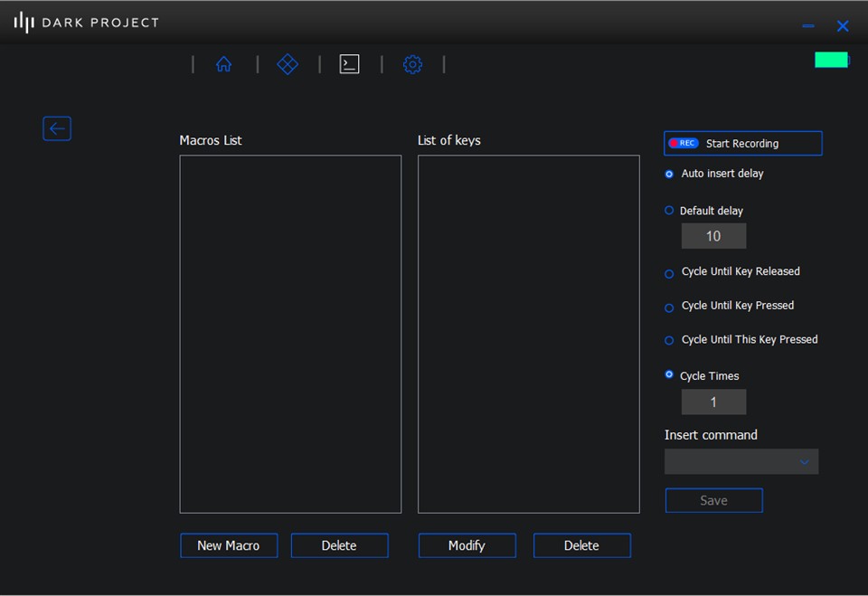Select Cycle Until This Key Pressed
868x596 pixels.
point(669,341)
